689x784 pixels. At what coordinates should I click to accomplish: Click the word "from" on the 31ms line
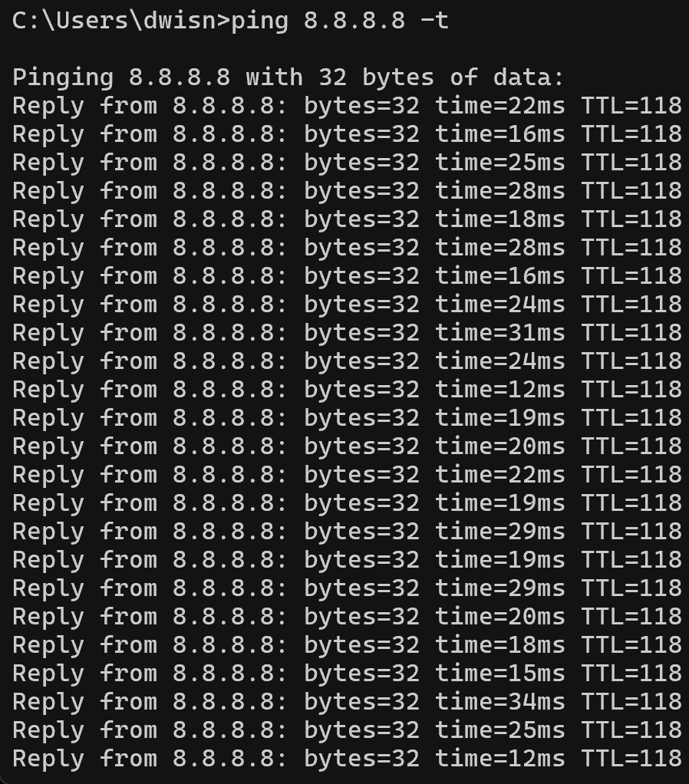[128, 333]
